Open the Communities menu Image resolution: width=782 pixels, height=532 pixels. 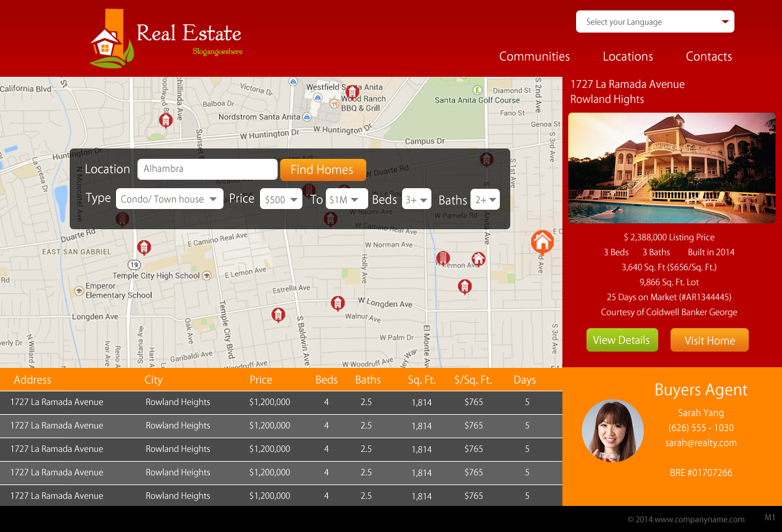[x=534, y=57]
